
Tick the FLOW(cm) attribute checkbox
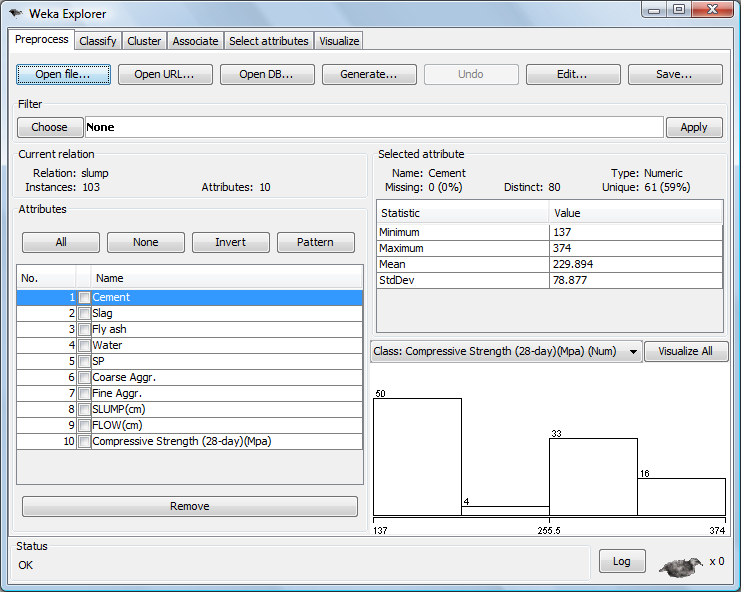coord(84,426)
